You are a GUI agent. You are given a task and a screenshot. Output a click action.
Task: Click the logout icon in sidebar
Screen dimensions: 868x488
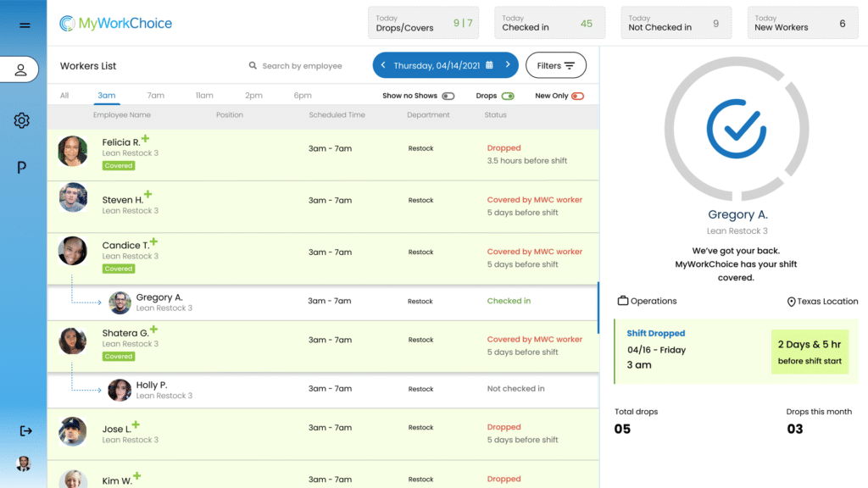25,430
